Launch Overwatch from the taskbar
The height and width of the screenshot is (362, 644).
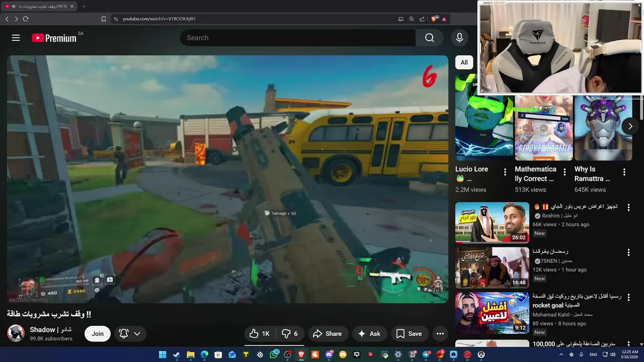481,354
